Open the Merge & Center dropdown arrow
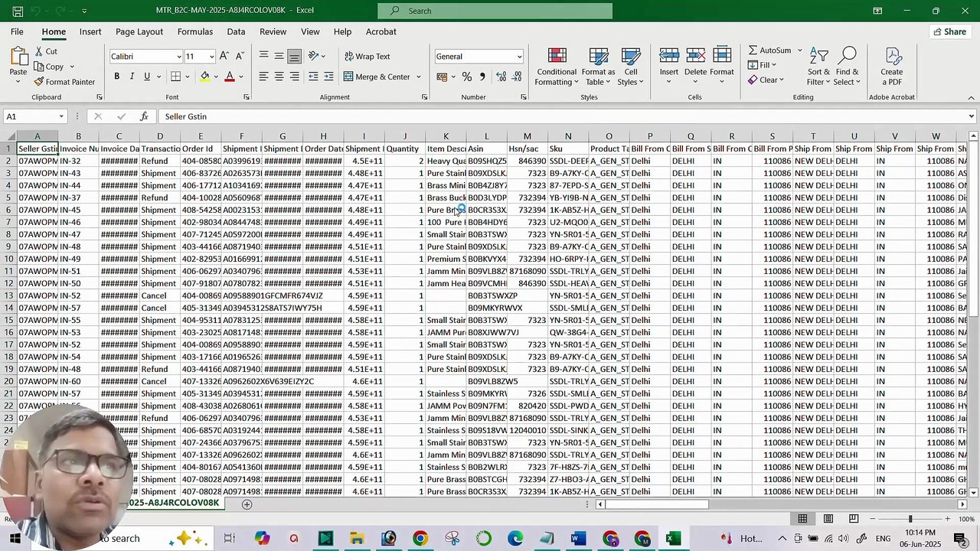Image resolution: width=980 pixels, height=551 pixels. [418, 77]
